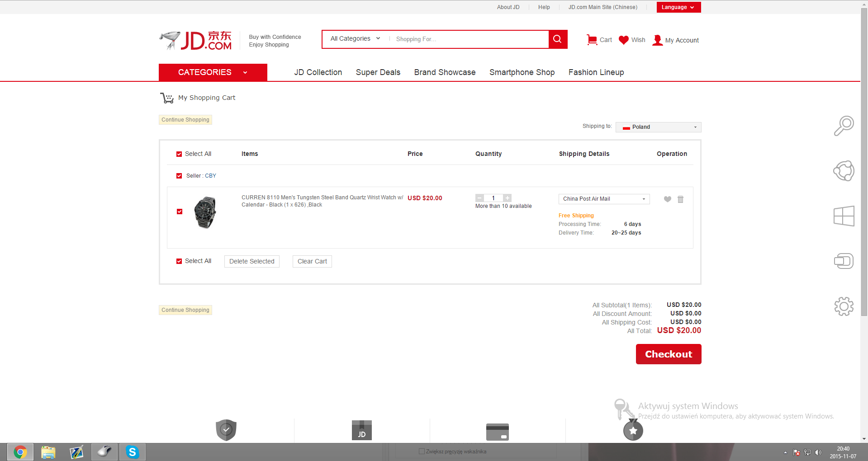This screenshot has width=868, height=461.
Task: Open the Brand Showcase menu item
Action: [445, 72]
